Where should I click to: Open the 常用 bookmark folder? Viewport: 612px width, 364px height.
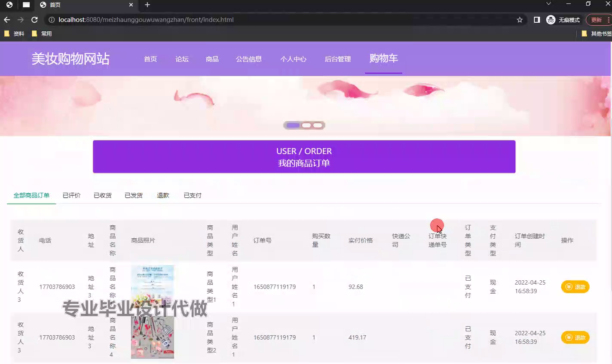click(x=42, y=33)
